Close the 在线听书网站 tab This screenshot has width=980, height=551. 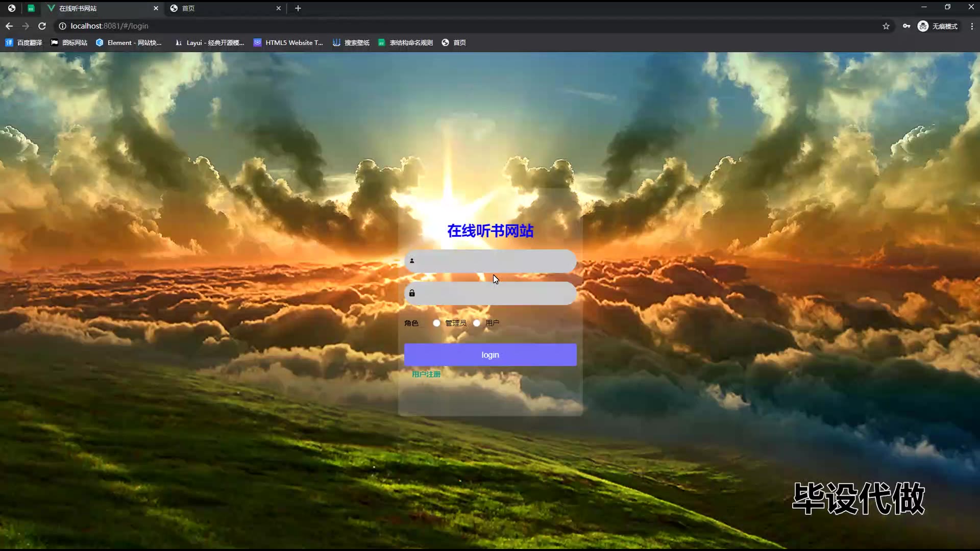156,8
